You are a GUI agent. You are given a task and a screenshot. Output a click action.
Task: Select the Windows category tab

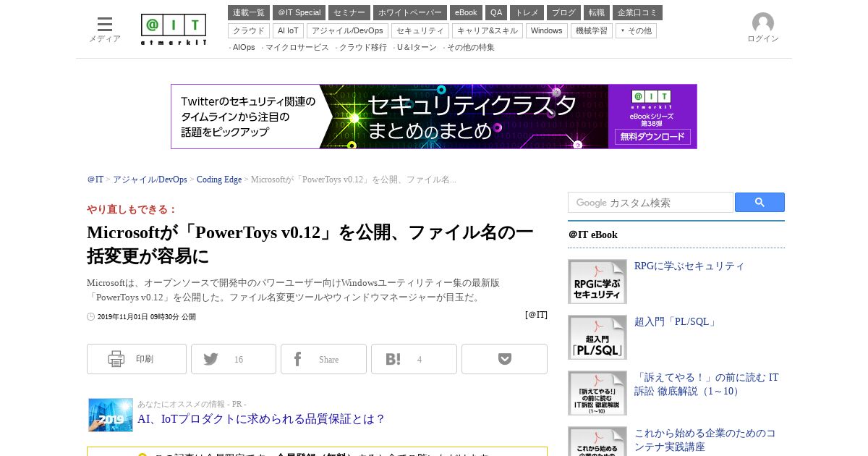point(547,30)
